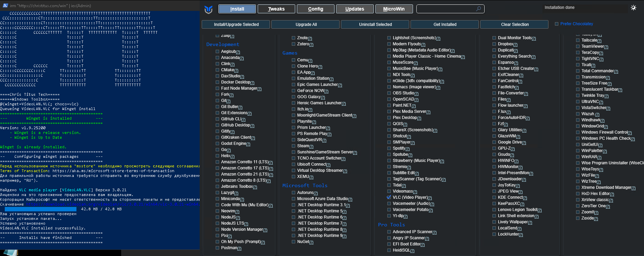Click the download progress bar in console

click(x=41, y=209)
